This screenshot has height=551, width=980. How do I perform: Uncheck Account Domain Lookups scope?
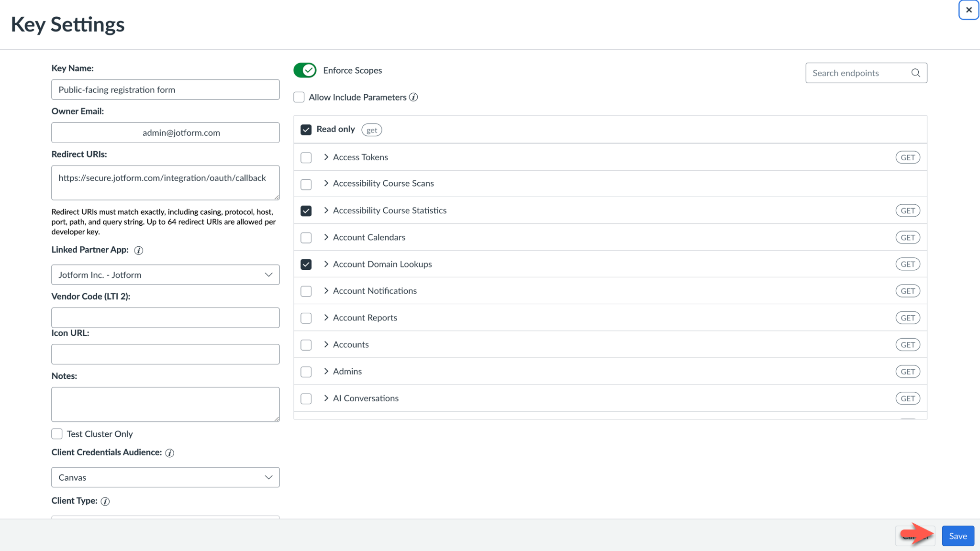tap(306, 264)
